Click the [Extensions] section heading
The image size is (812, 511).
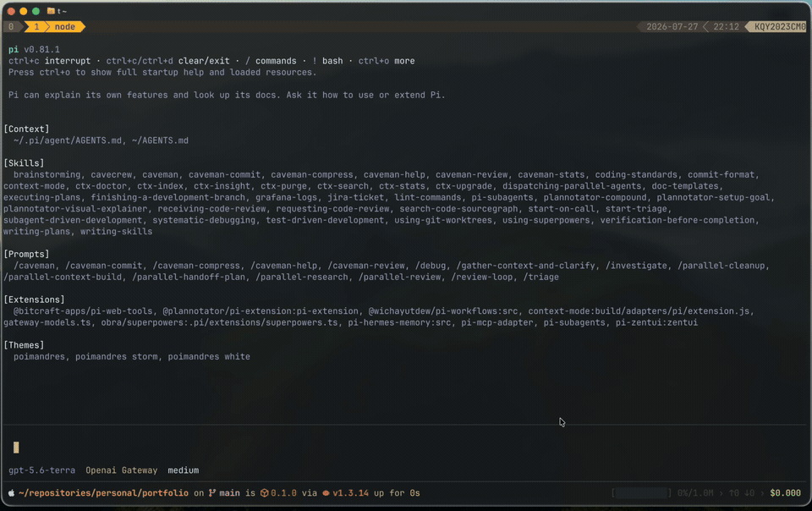pos(34,299)
